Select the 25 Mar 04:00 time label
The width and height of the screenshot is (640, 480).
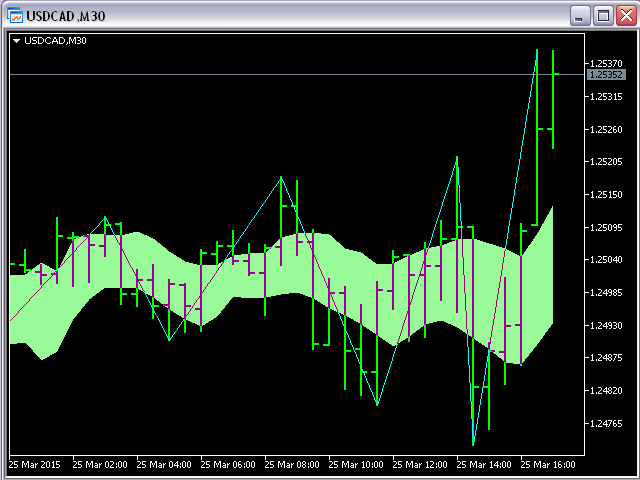click(x=163, y=465)
